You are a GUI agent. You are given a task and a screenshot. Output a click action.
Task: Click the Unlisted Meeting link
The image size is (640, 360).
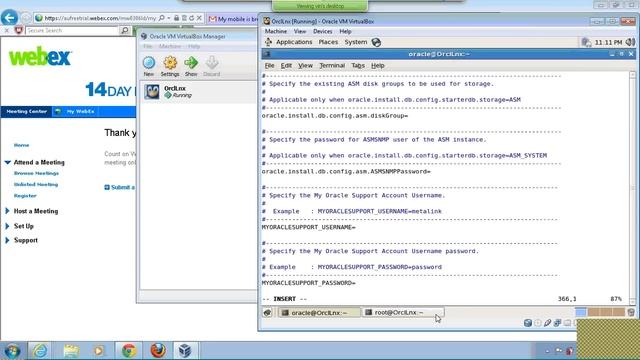tap(36, 184)
